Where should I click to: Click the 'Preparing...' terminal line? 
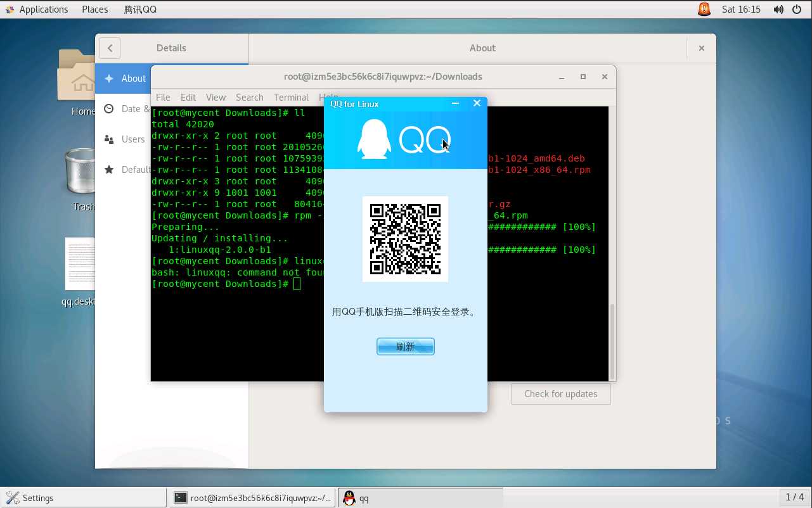click(x=185, y=227)
